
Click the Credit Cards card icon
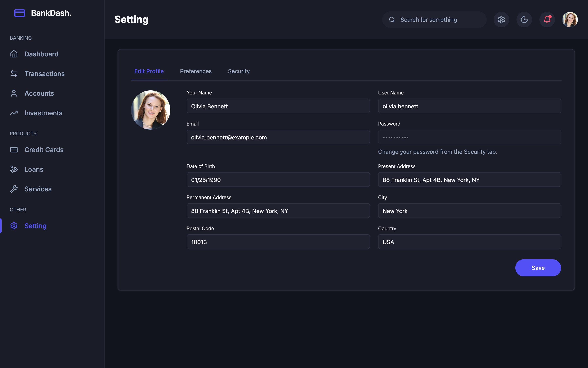tap(14, 150)
